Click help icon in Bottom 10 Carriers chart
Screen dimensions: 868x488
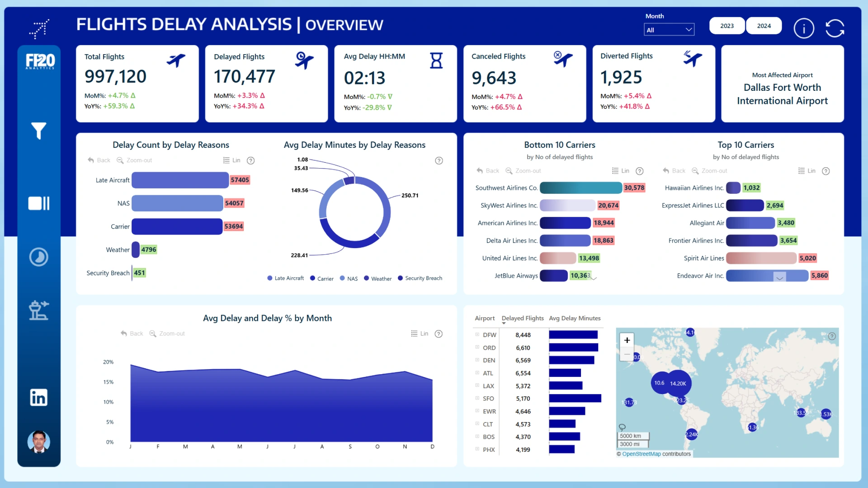640,171
